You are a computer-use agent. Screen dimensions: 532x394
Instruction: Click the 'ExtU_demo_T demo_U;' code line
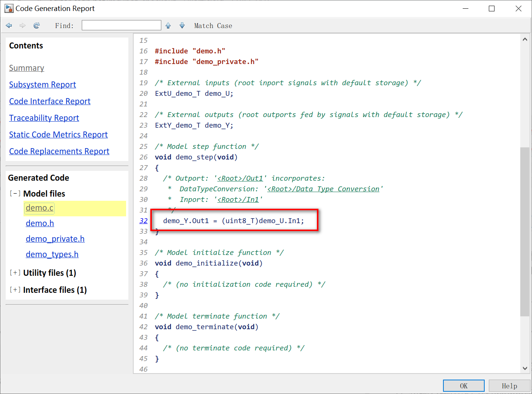194,94
